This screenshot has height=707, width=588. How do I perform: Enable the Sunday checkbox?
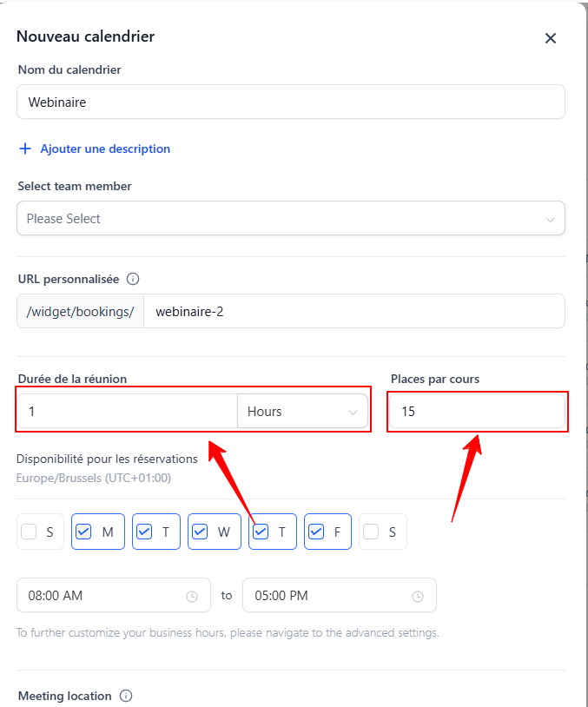29,532
